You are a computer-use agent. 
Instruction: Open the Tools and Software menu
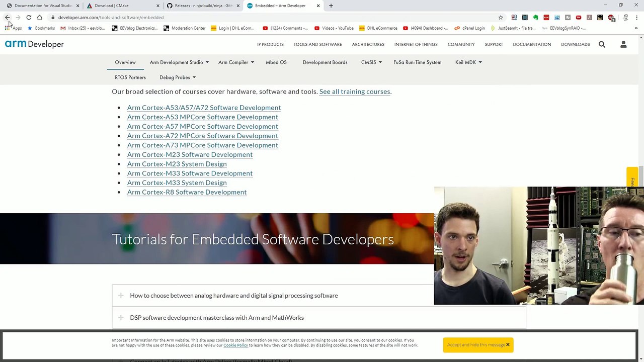click(317, 44)
